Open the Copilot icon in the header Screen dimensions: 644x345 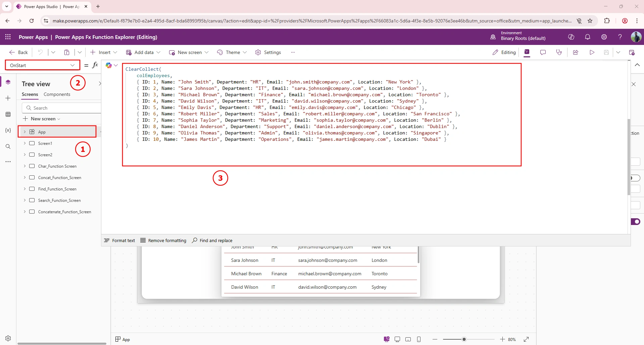(571, 37)
